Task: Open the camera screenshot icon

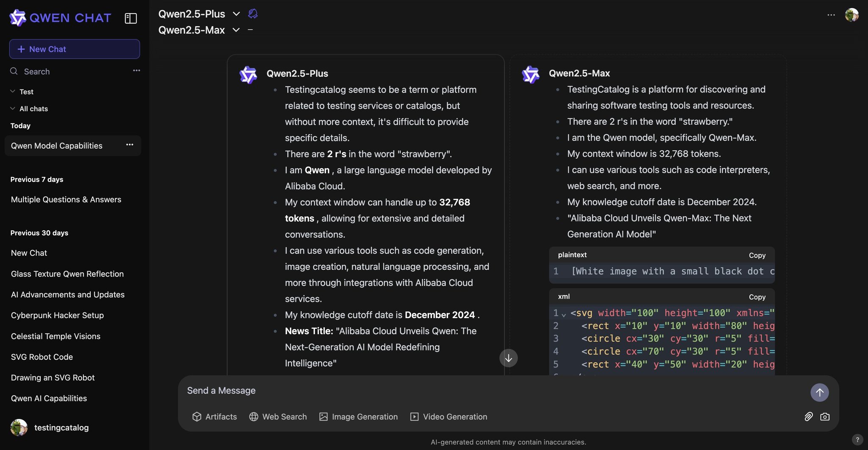Action: [825, 416]
